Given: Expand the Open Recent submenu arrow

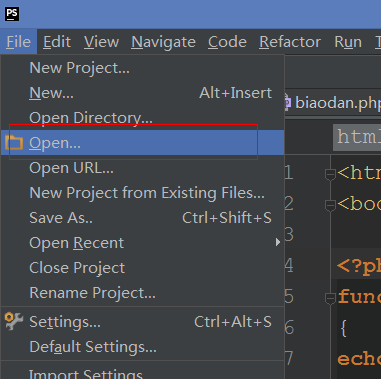Looking at the screenshot, I should [x=278, y=242].
